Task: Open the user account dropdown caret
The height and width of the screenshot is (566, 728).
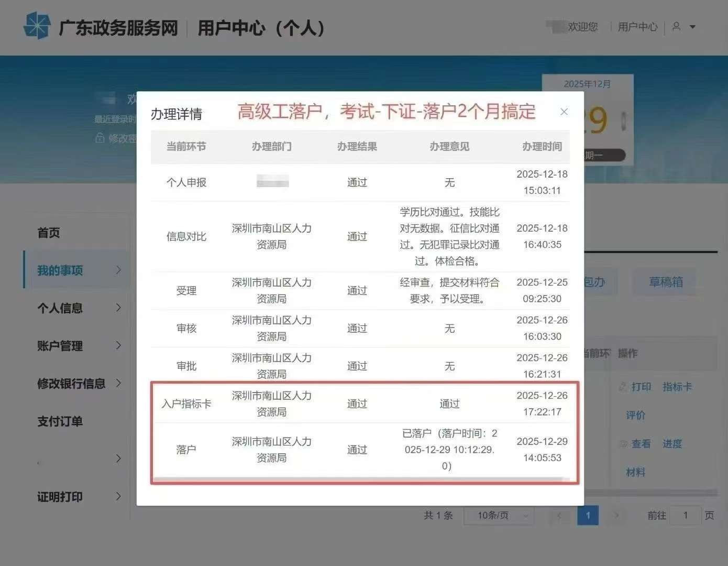Action: tap(692, 27)
